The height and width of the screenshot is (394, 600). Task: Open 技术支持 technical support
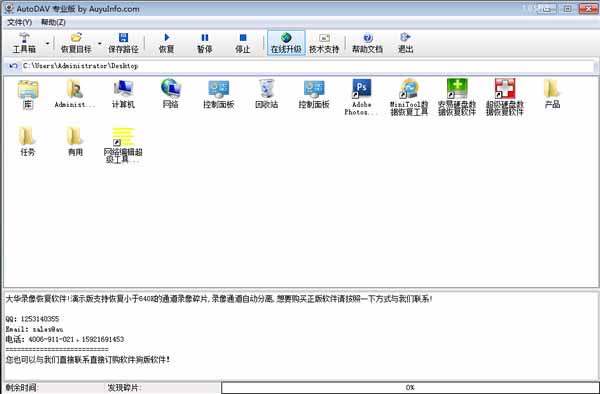click(324, 43)
